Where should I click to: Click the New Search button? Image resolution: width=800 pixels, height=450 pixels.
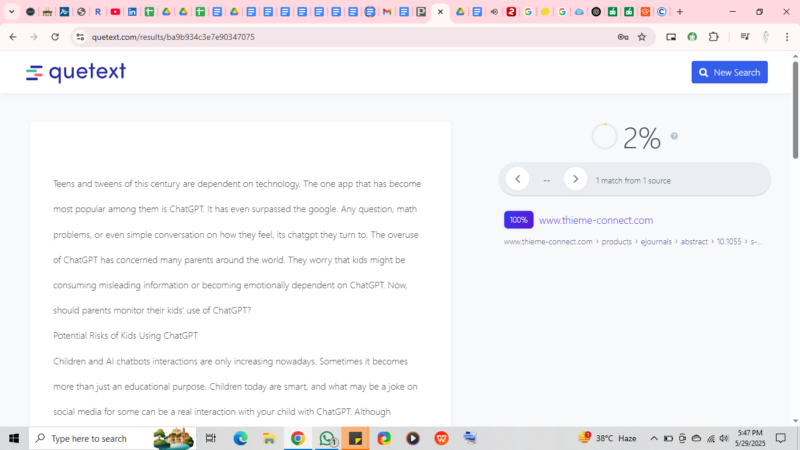(729, 72)
